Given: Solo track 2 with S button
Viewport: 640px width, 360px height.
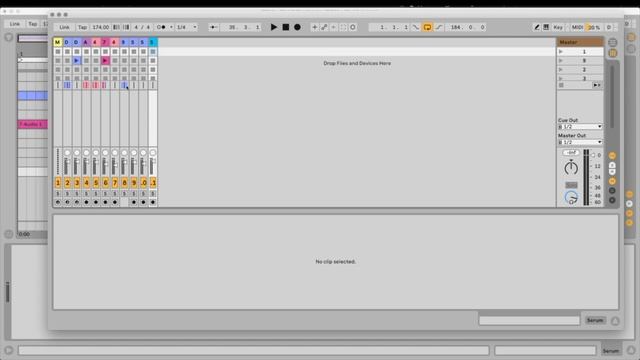Looking at the screenshot, I should click(x=67, y=193).
